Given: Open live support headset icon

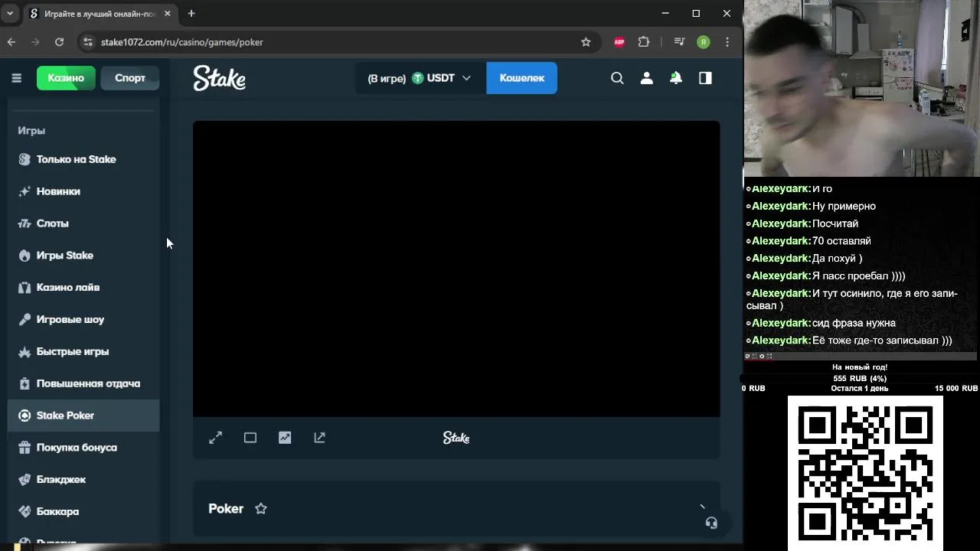Looking at the screenshot, I should pos(711,523).
